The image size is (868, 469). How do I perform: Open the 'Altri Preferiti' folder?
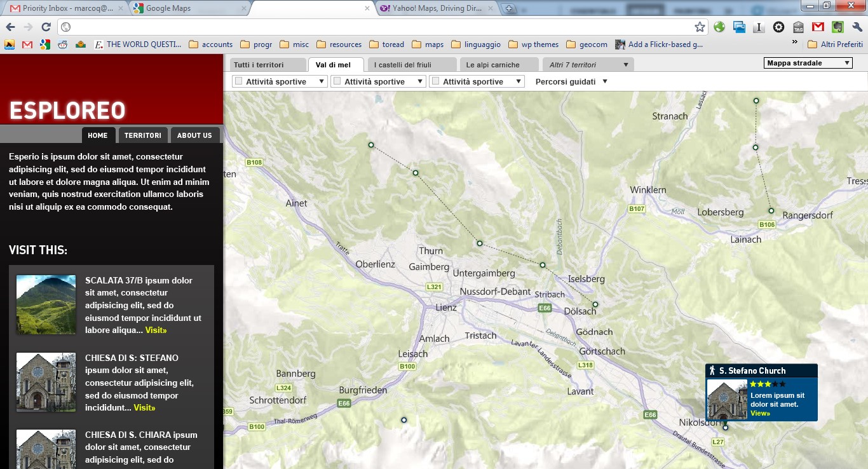click(835, 44)
